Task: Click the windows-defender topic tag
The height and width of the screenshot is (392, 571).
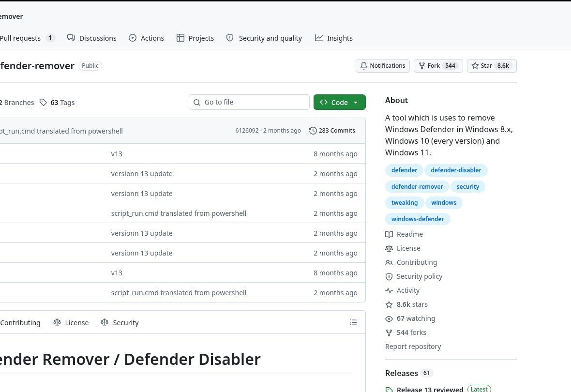Action: pyautogui.click(x=417, y=219)
